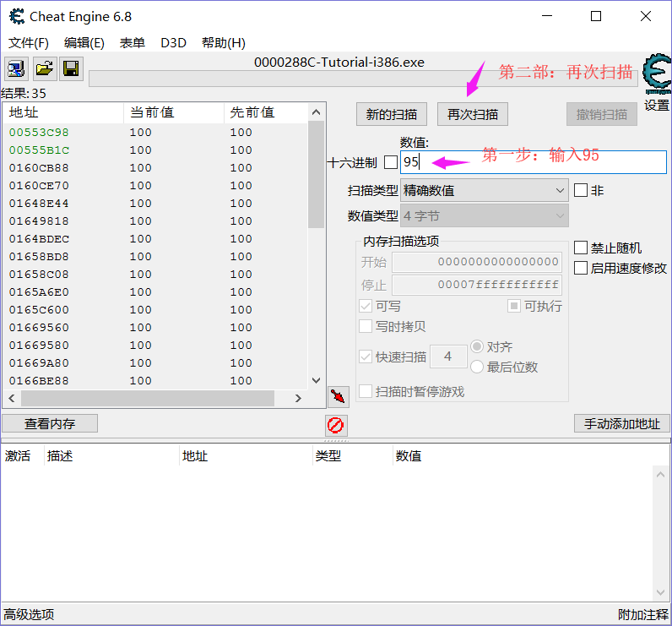Enable the 非 (not) checkbox
The width and height of the screenshot is (672, 626).
coord(581,190)
